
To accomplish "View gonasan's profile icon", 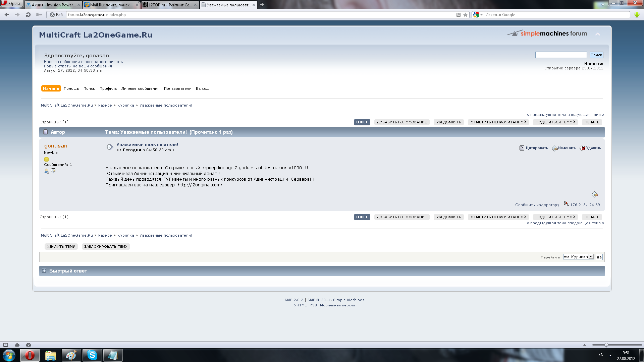I will (47, 171).
